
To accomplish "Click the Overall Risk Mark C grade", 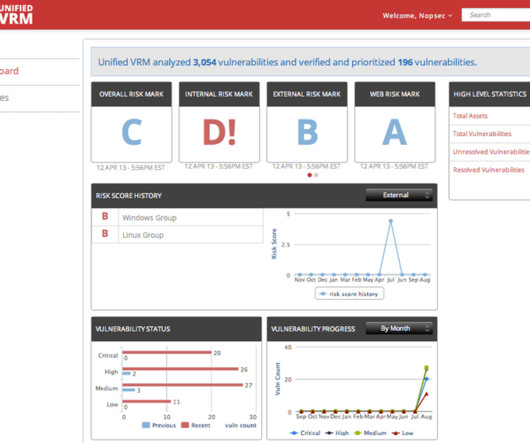I will point(131,132).
